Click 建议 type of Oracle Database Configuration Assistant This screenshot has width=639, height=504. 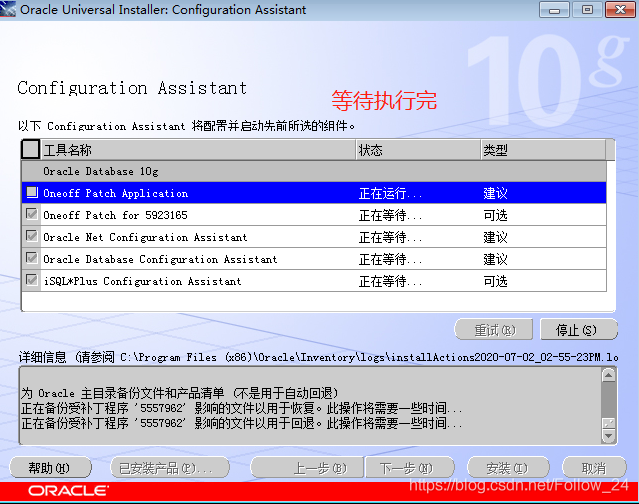[x=495, y=259]
